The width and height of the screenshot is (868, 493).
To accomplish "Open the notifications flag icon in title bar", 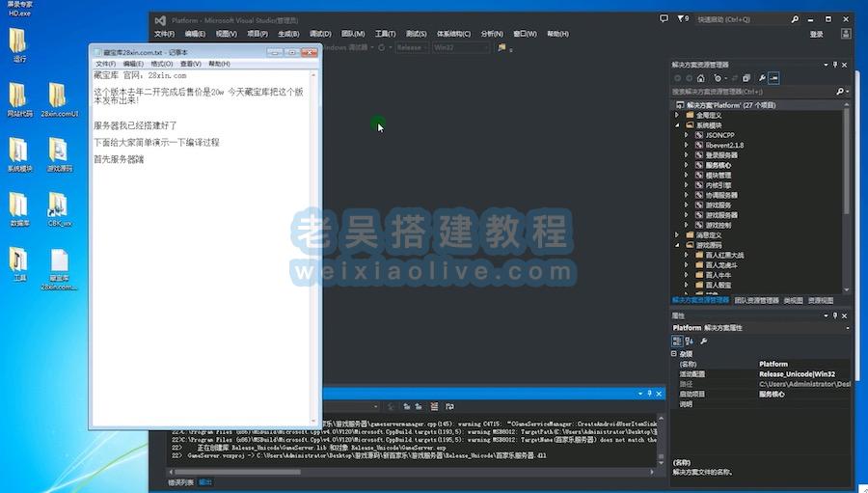I will click(681, 19).
